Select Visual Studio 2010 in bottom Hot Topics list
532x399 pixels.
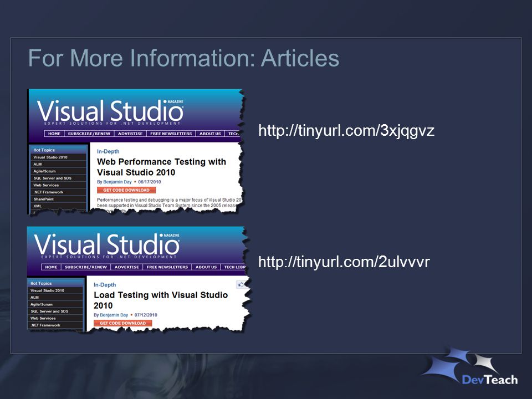55,290
